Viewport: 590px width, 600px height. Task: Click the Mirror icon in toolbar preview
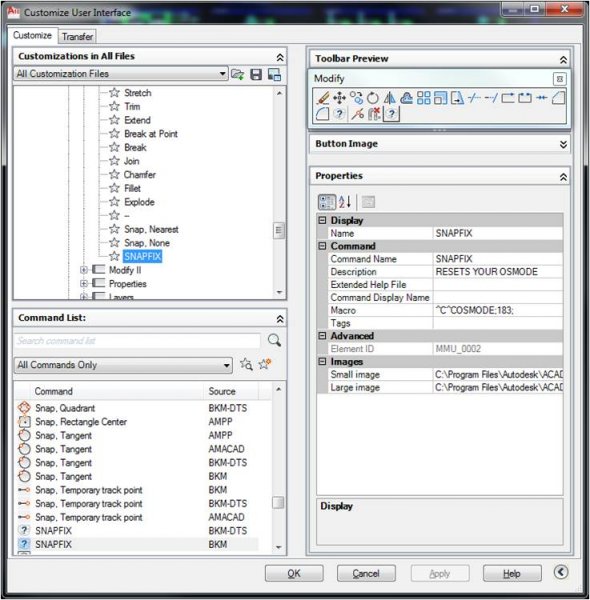coord(390,98)
